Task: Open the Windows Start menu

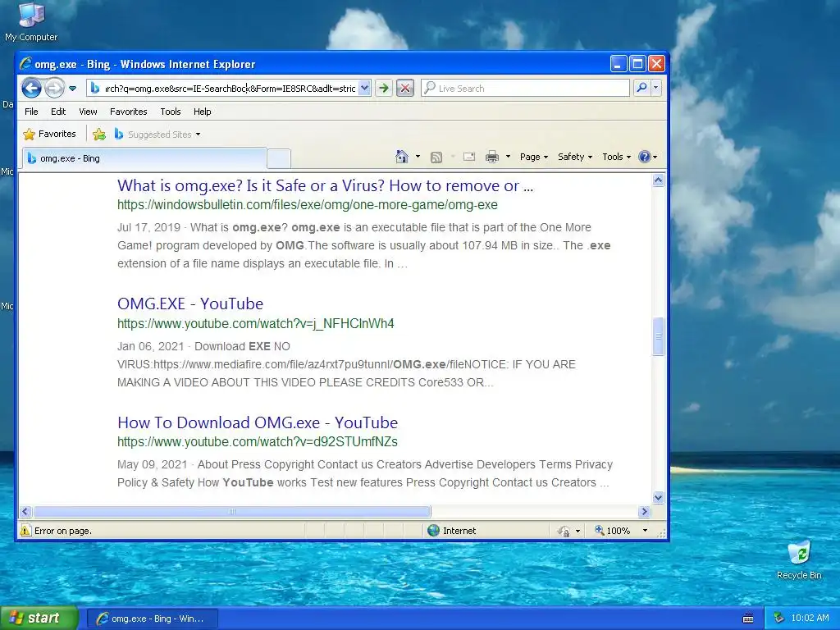Action: [x=39, y=619]
